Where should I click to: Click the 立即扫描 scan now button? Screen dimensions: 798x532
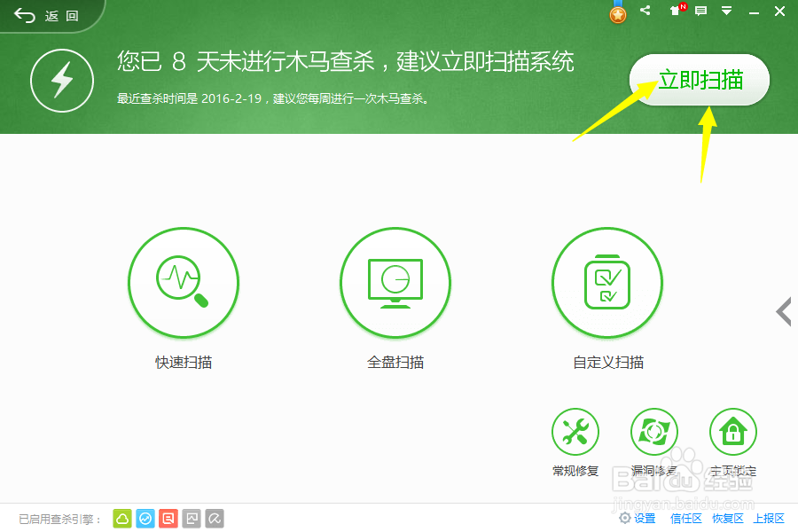699,79
